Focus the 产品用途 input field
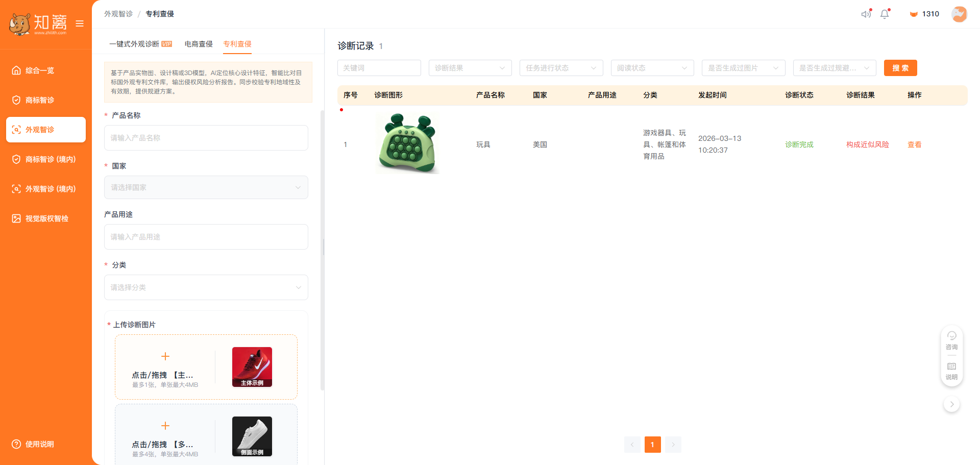 [x=206, y=237]
